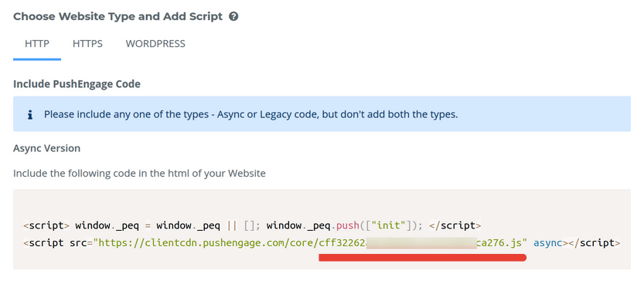Click the red underline below the script URL

(422, 258)
